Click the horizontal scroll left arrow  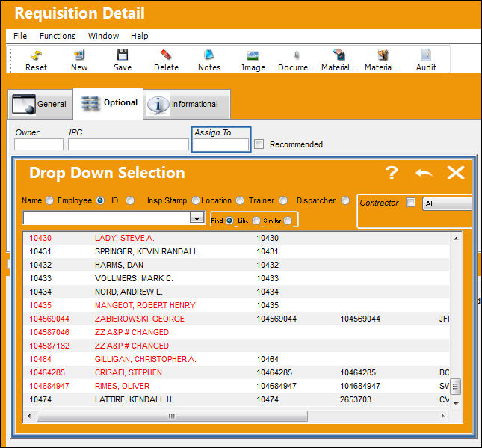[29, 416]
